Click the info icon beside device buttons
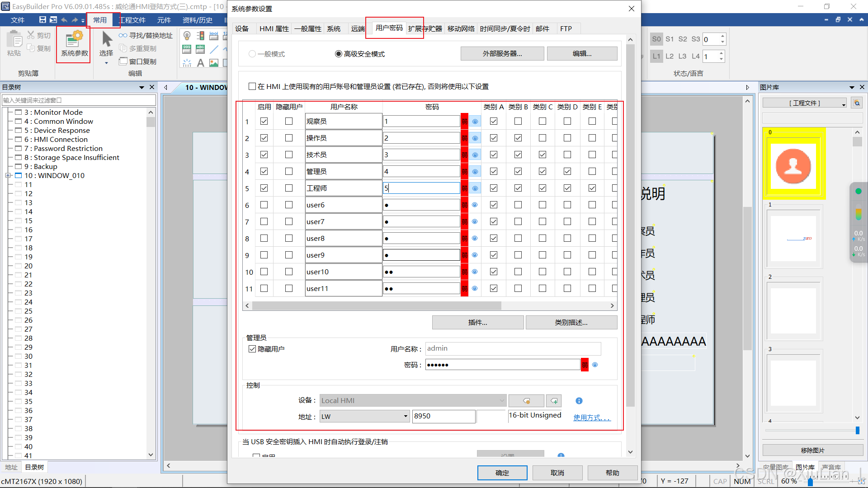The image size is (868, 488). [579, 401]
